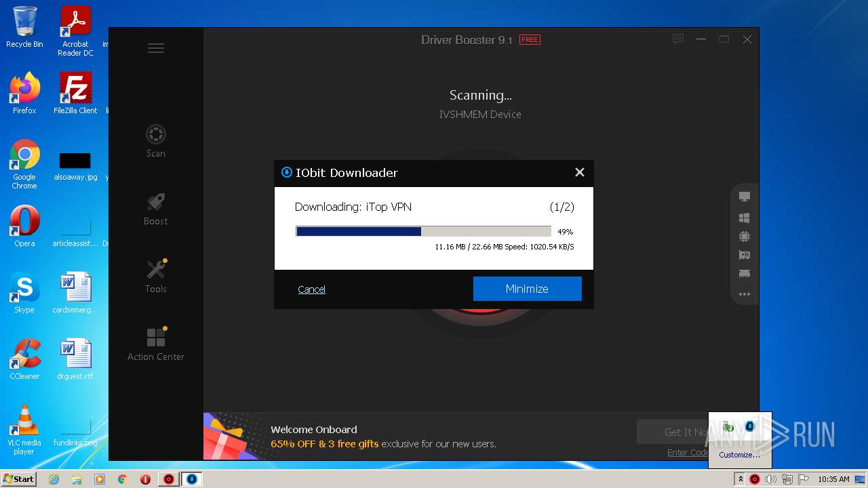Click the 49% progress text

pyautogui.click(x=565, y=232)
